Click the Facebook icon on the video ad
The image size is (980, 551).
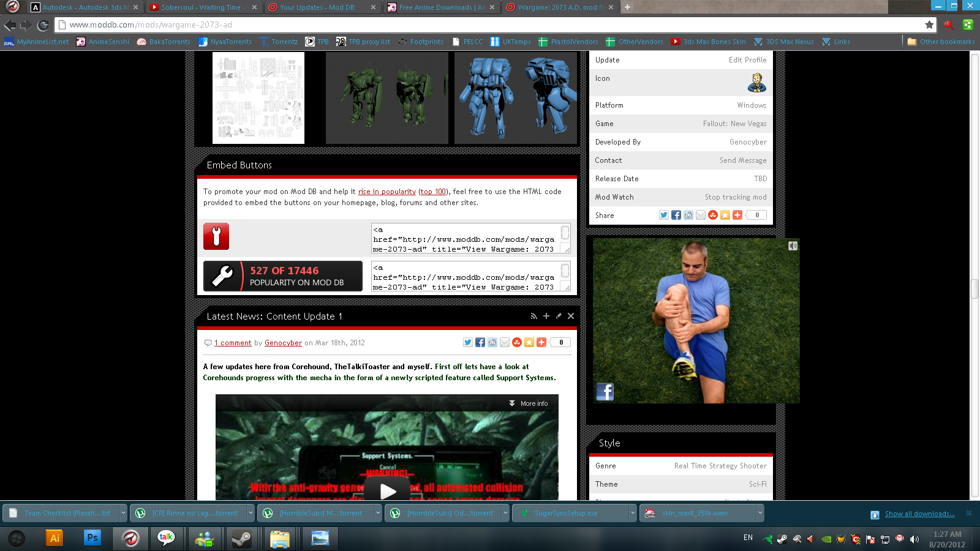605,392
